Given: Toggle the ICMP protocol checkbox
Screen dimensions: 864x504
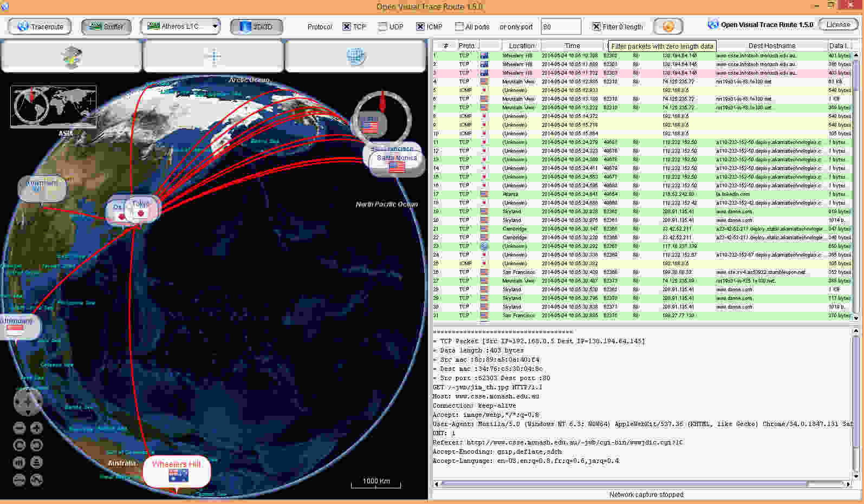Looking at the screenshot, I should (x=420, y=27).
